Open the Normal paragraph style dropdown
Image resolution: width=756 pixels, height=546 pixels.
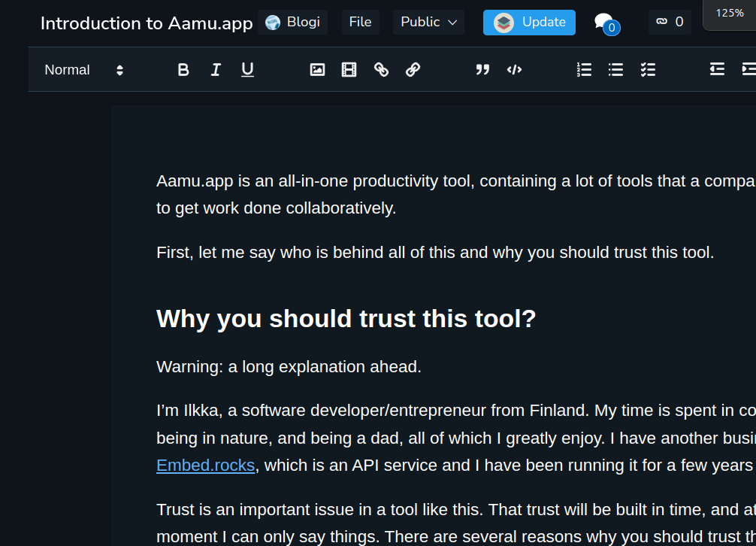[83, 70]
